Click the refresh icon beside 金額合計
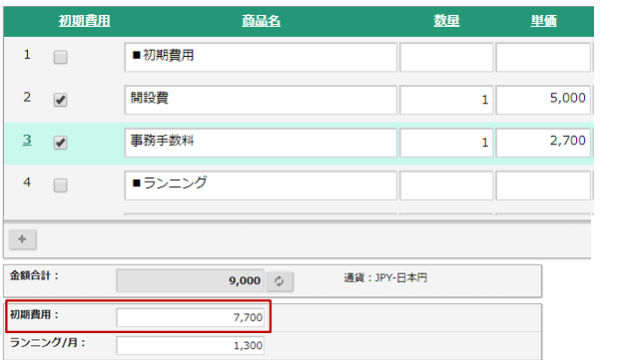The height and width of the screenshot is (364, 635). [x=280, y=281]
